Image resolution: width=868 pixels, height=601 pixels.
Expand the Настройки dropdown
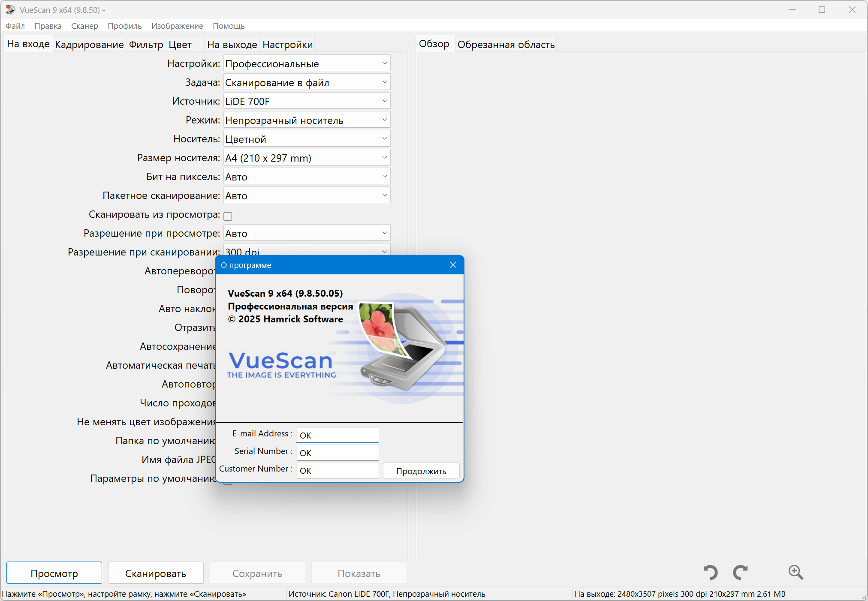click(x=307, y=63)
